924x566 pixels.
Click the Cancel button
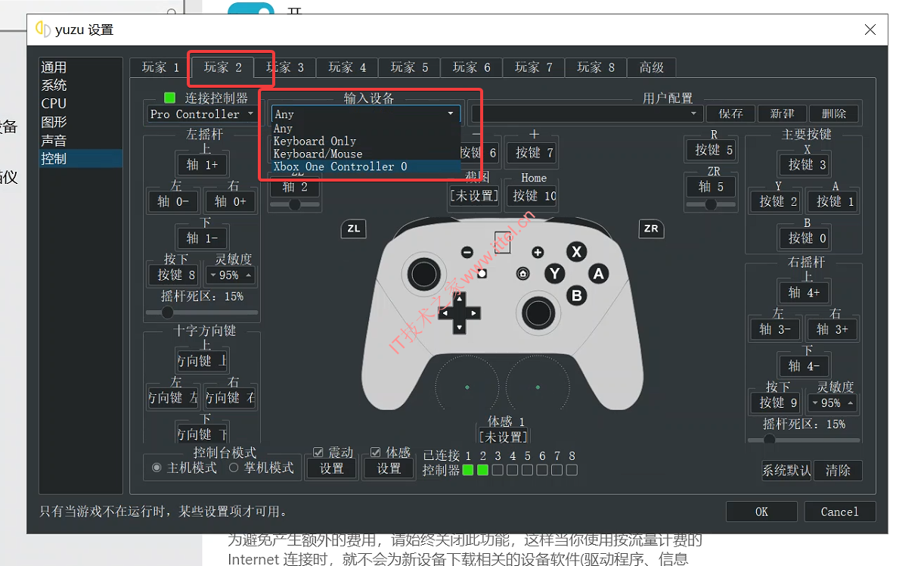(840, 512)
